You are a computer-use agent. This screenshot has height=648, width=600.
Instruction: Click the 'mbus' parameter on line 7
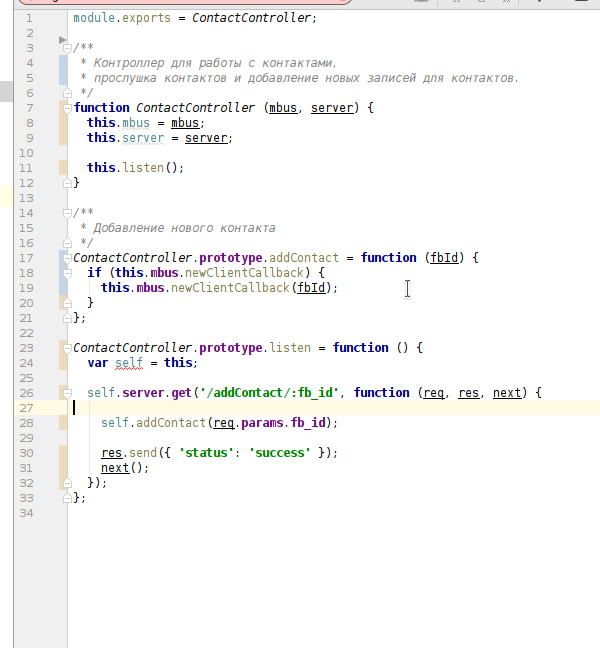point(283,108)
